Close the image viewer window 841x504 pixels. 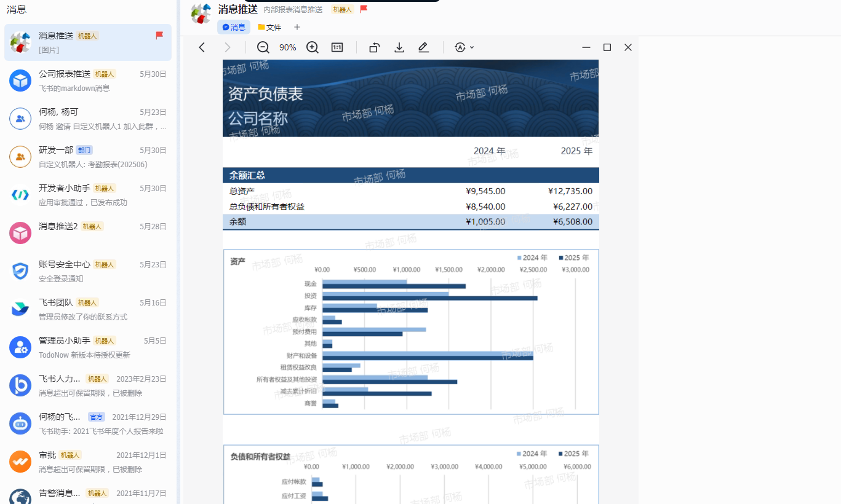point(628,47)
